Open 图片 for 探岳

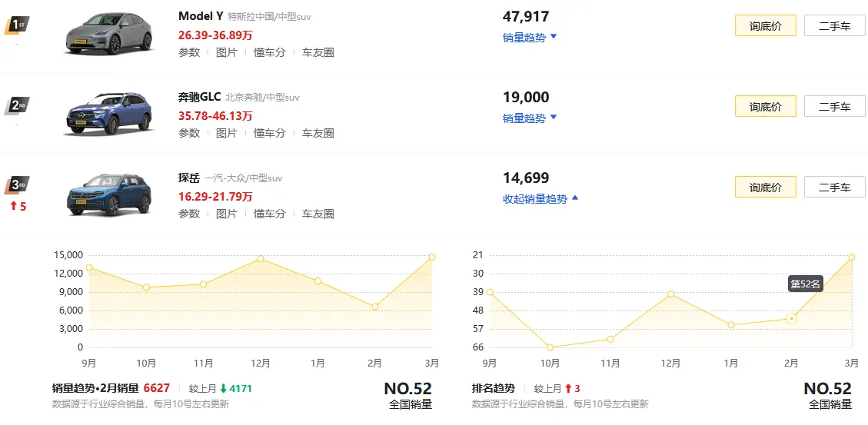point(226,214)
